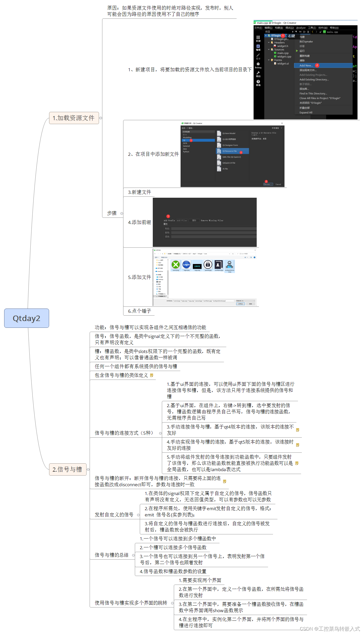Open the 文件(F) menu in Qt Creator
Viewport: 364px width, 634px height.
click(258, 28)
